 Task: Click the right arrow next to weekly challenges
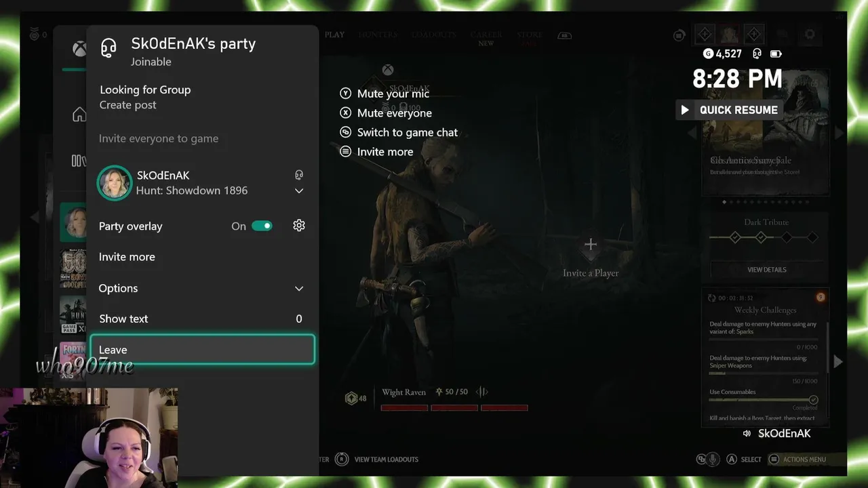coord(838,362)
